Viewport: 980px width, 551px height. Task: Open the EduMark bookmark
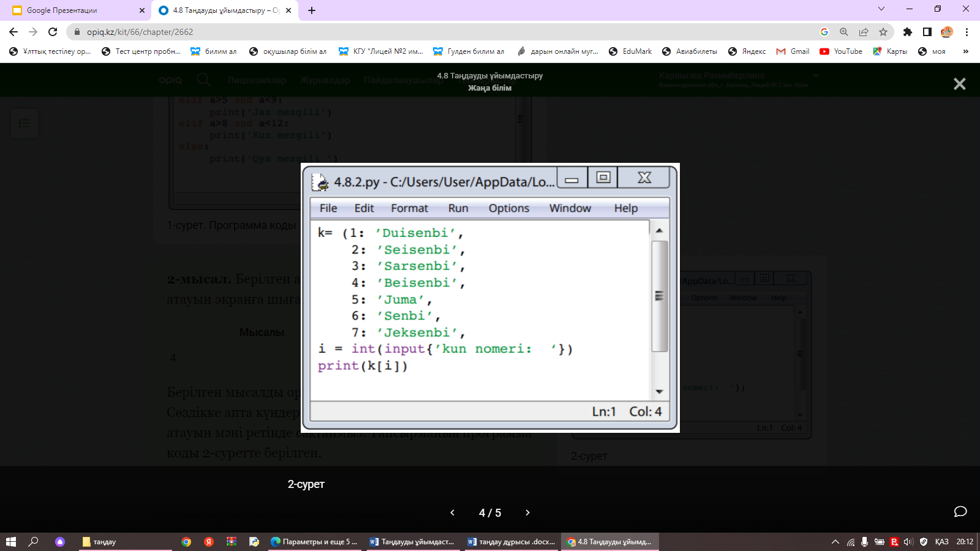[x=630, y=51]
